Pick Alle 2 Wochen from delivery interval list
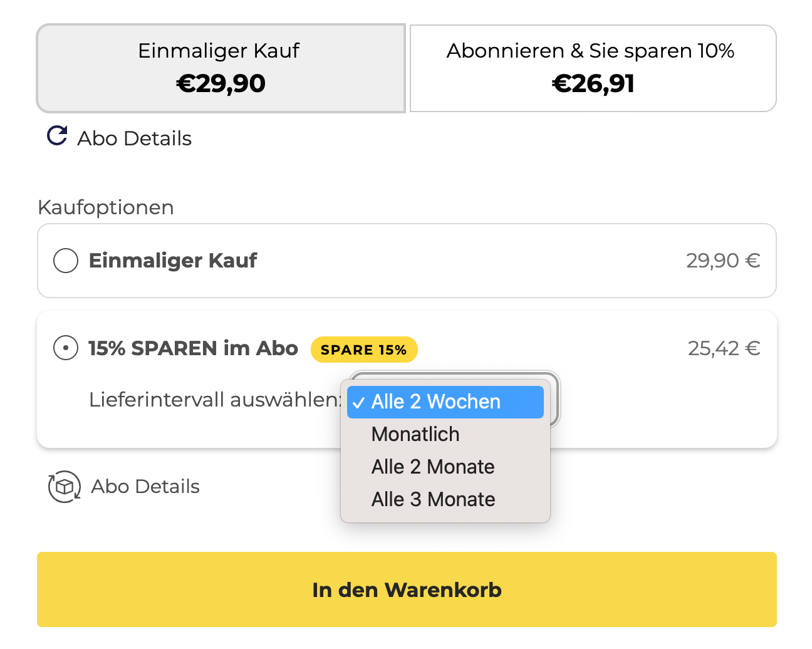 coord(445,402)
